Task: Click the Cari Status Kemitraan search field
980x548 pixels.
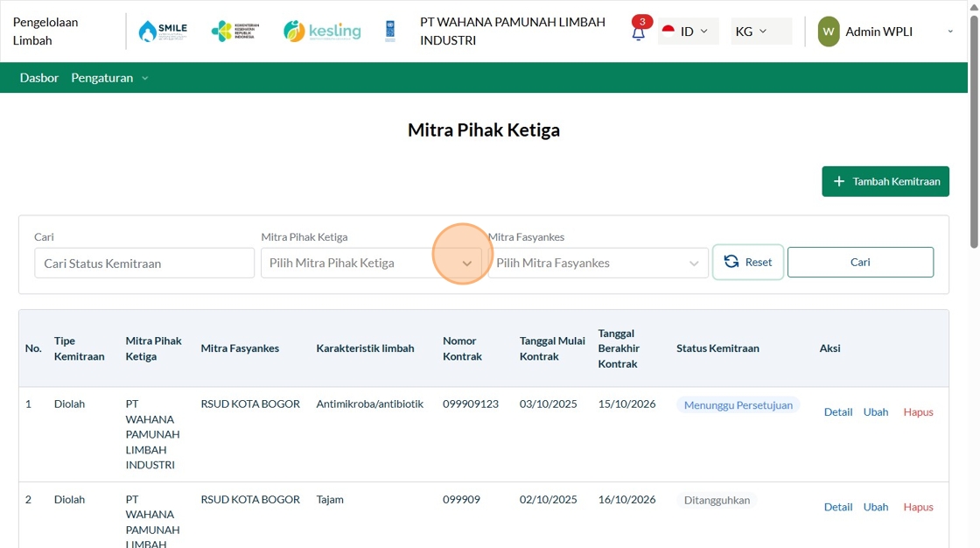Action: coord(144,263)
